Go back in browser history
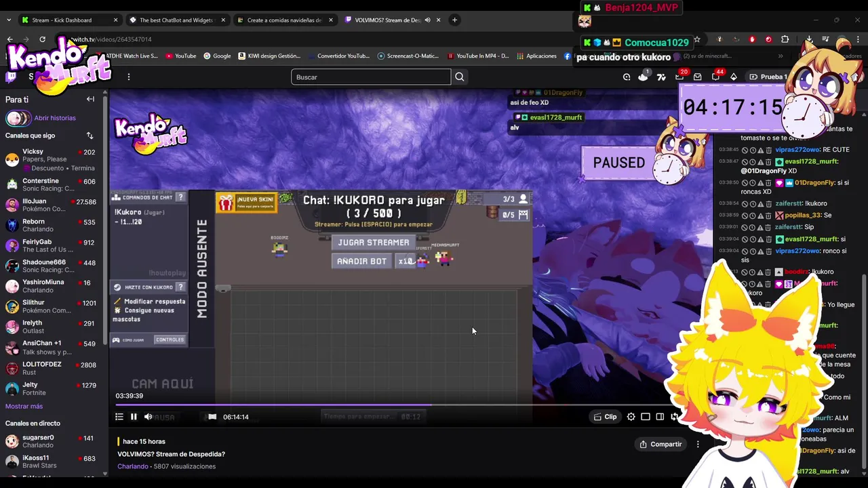 point(9,39)
